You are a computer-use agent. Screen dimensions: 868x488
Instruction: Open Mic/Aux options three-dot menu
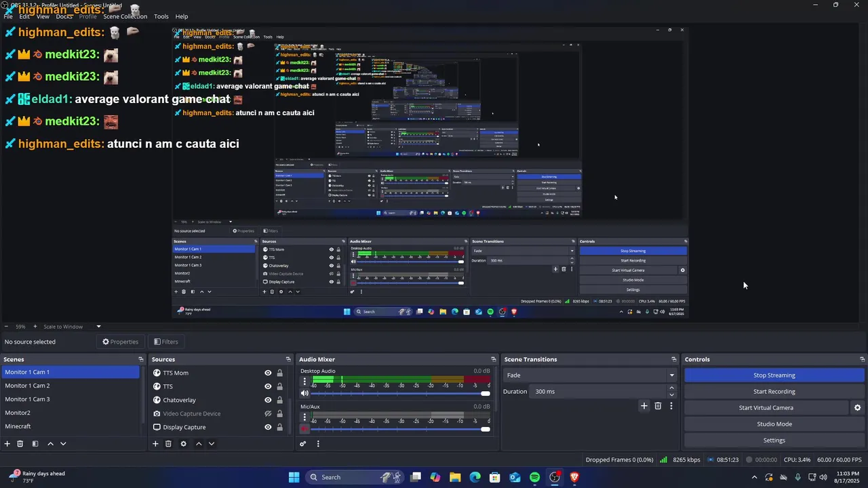pos(304,417)
